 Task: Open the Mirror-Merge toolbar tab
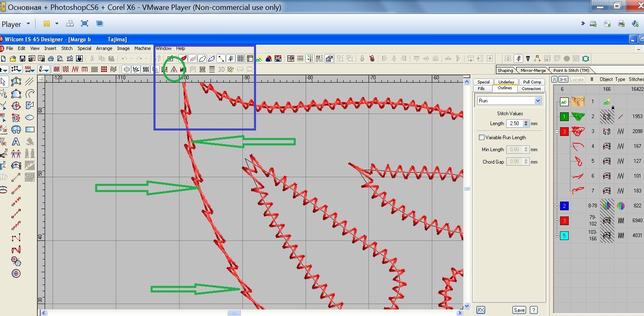pos(533,70)
